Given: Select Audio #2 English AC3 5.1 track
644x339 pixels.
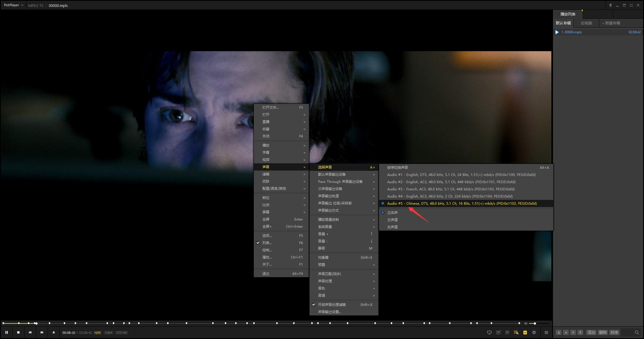Looking at the screenshot, I should pyautogui.click(x=466, y=182).
